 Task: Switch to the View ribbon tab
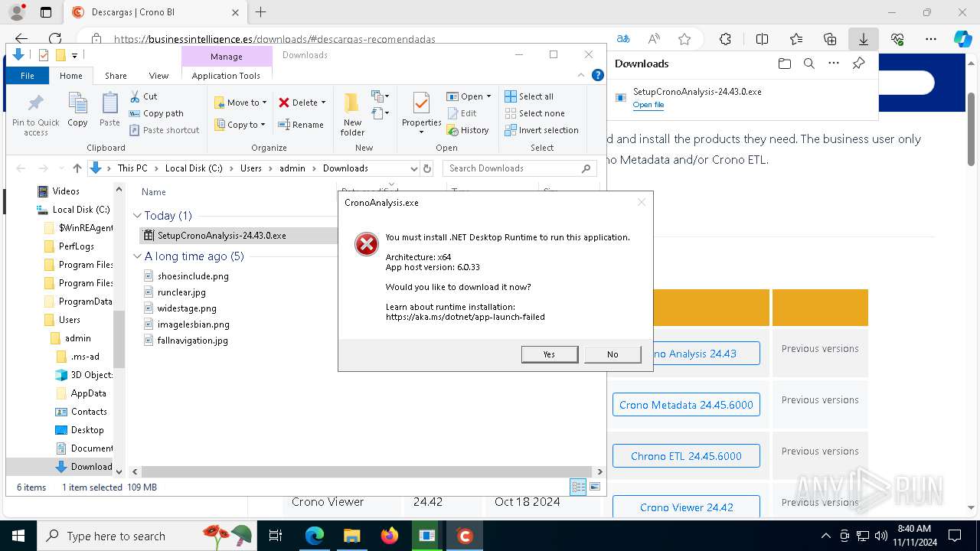158,76
